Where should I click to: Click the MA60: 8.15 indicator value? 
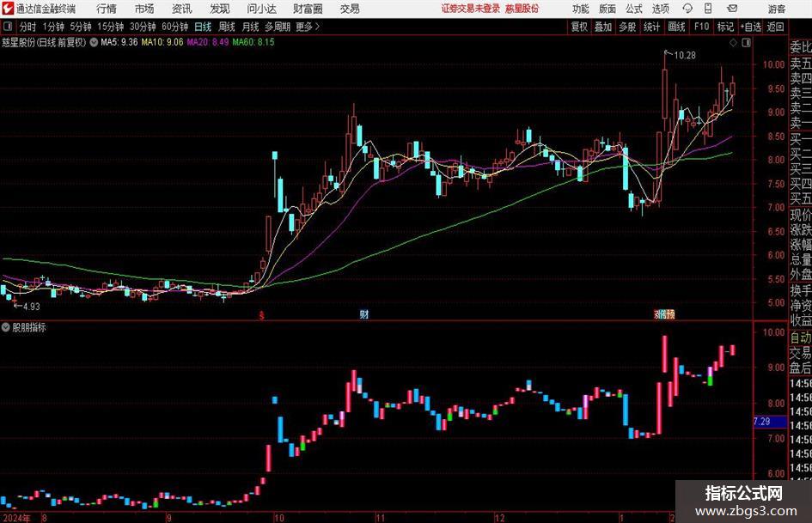[x=253, y=42]
